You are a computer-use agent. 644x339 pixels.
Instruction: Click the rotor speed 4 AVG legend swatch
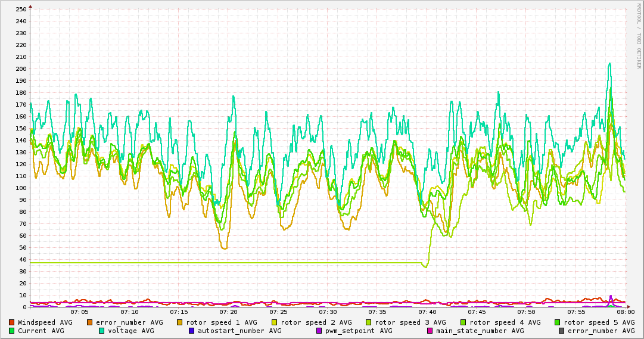463,322
